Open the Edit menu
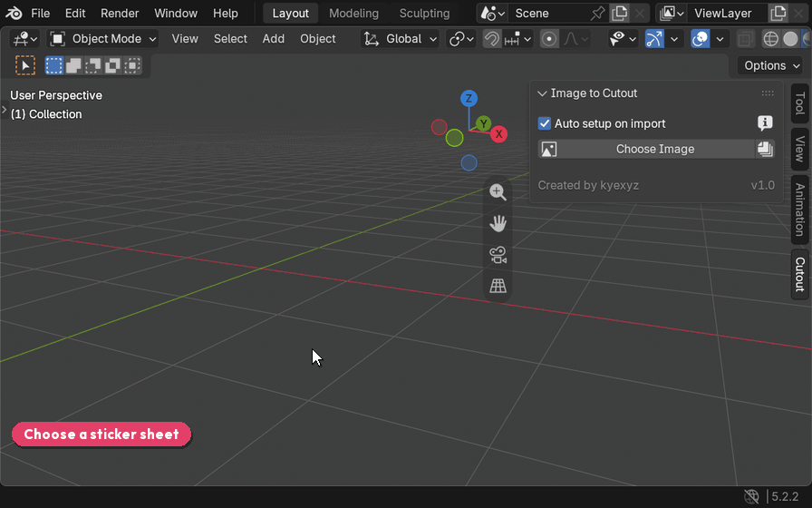This screenshot has height=508, width=812. (75, 13)
